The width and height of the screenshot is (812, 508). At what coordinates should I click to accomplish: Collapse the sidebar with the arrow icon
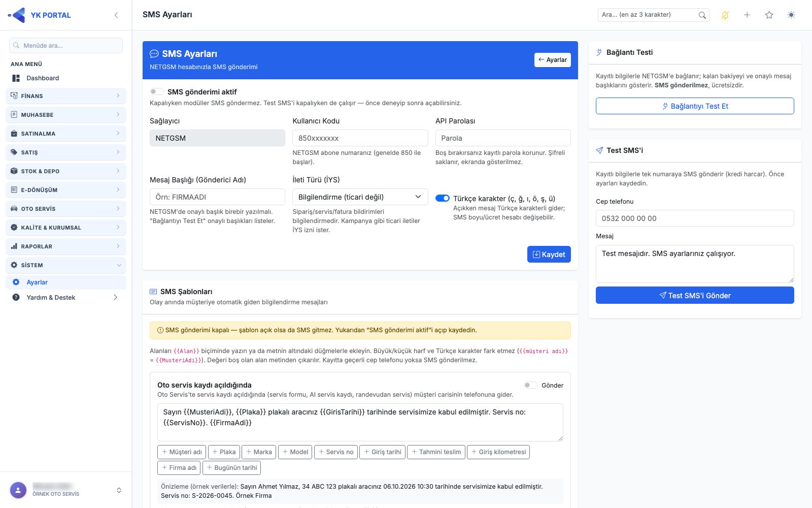[116, 15]
